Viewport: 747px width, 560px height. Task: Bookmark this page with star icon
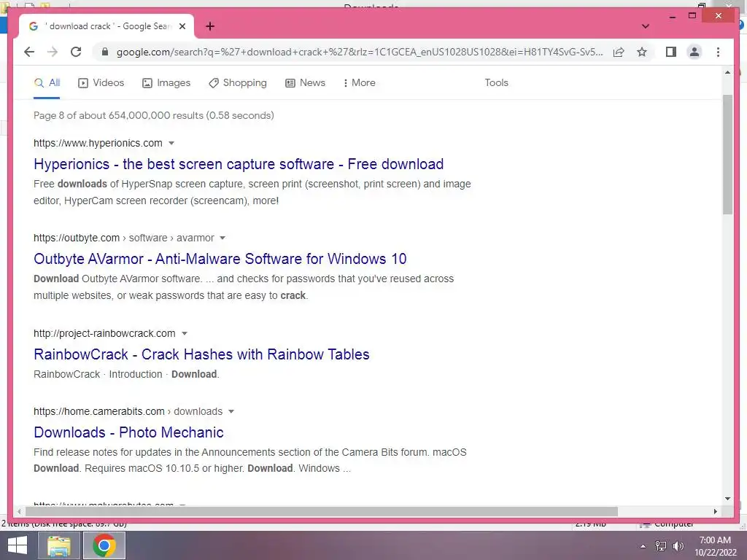tap(642, 52)
